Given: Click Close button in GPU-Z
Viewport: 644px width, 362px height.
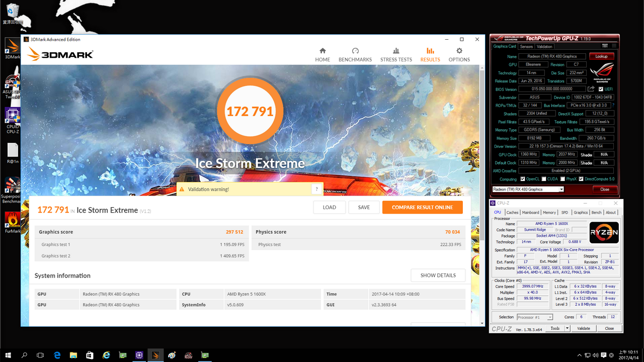Looking at the screenshot, I should pyautogui.click(x=605, y=190).
